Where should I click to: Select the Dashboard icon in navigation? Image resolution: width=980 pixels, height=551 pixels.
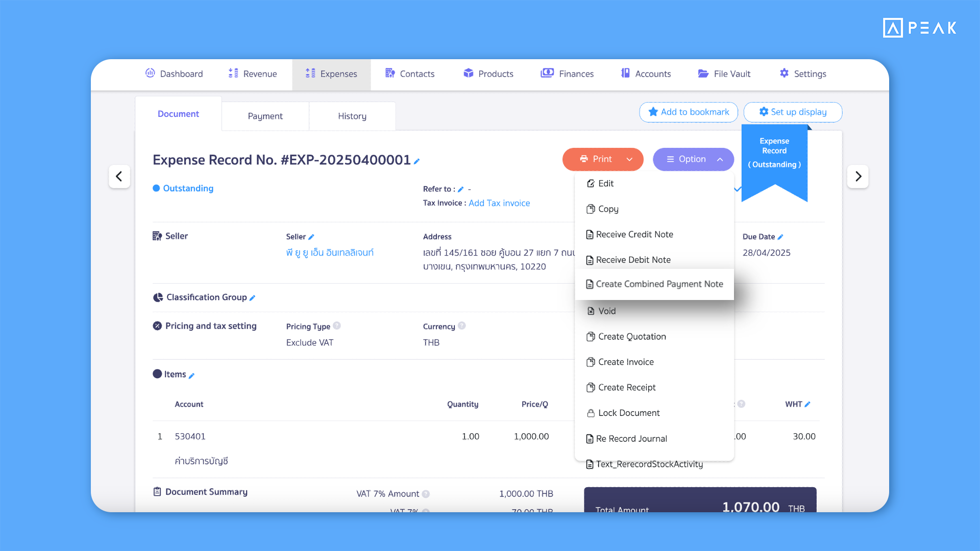coord(150,73)
